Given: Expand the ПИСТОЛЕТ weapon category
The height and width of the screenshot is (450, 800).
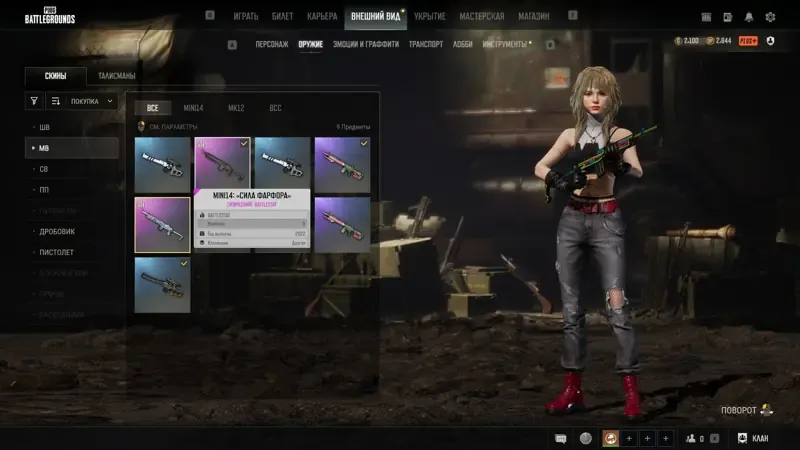Looking at the screenshot, I should (56, 252).
